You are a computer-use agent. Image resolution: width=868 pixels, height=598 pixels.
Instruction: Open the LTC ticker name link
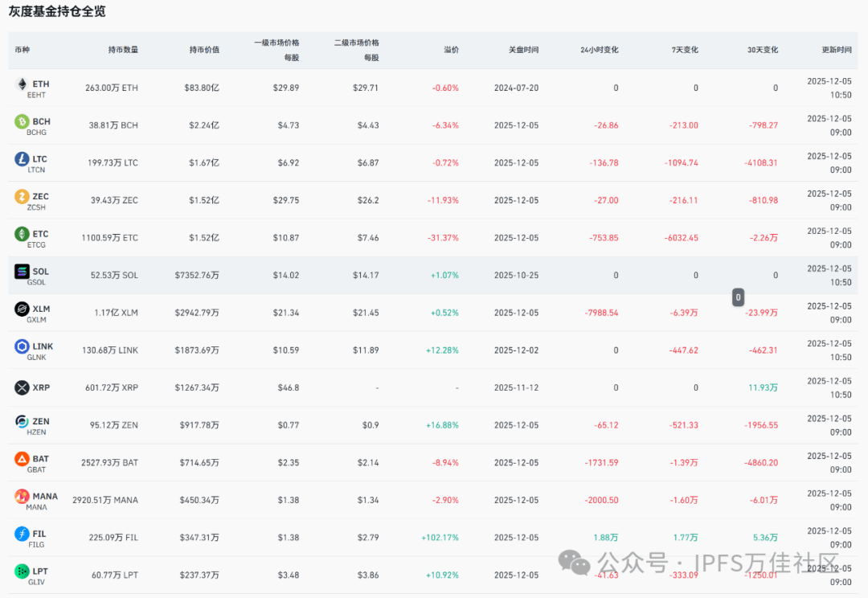(x=40, y=159)
